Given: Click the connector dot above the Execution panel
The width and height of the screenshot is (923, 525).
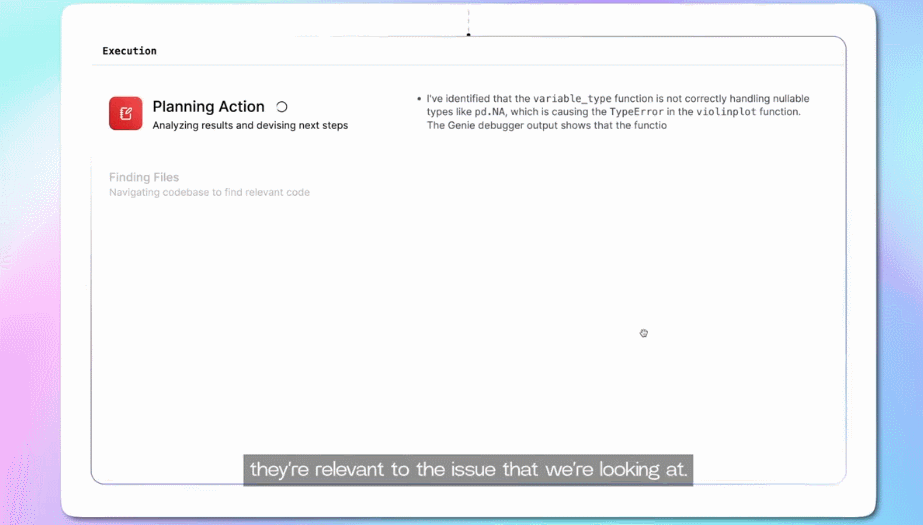Looking at the screenshot, I should pyautogui.click(x=468, y=35).
